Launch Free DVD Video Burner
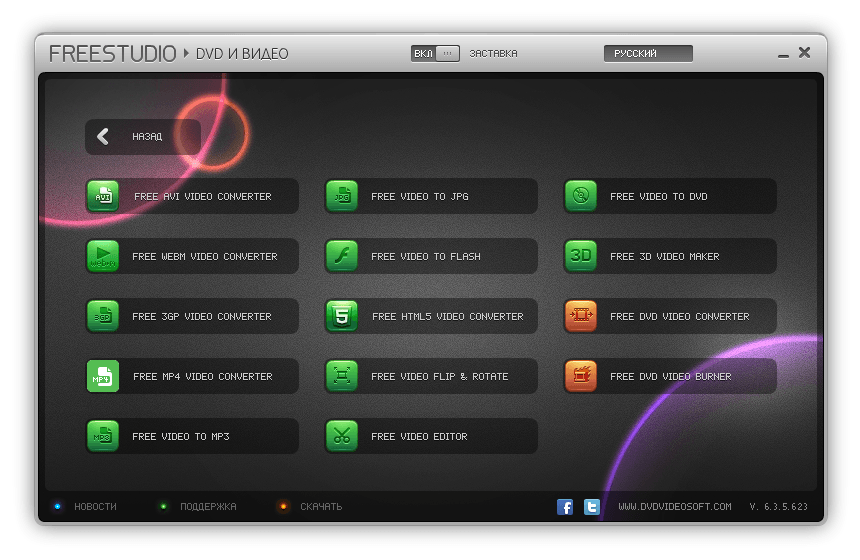Screen dimensions: 860x560 click(671, 376)
